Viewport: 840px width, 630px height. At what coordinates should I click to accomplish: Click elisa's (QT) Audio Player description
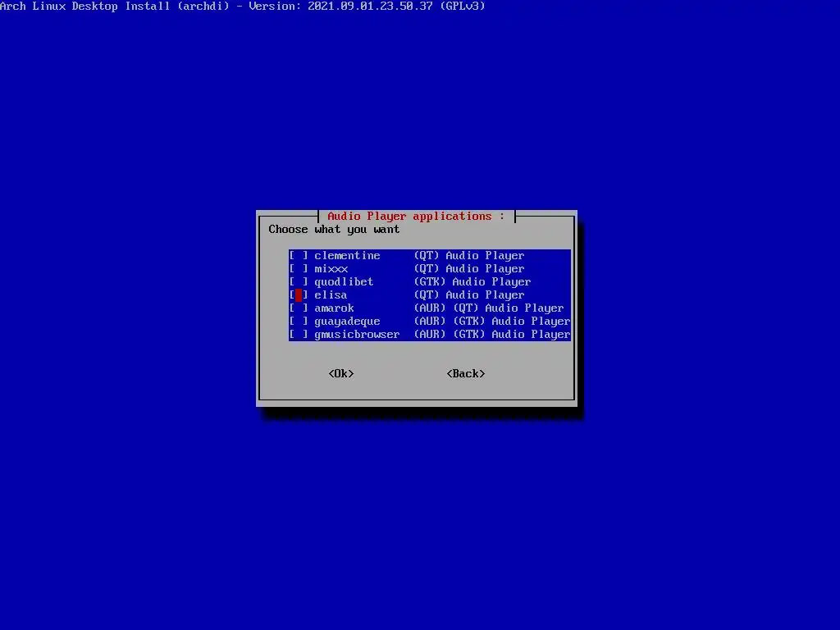point(469,295)
